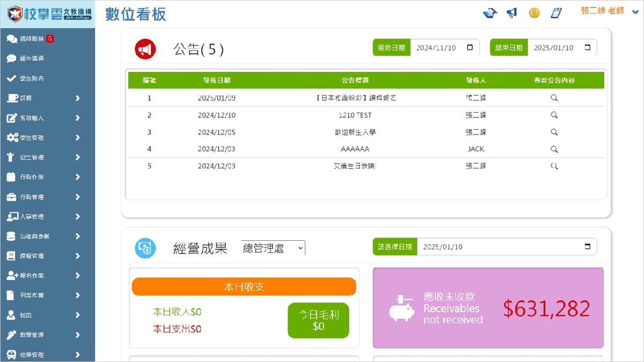Click magnifier for 歡迎新生入學 announcement

pos(554,132)
